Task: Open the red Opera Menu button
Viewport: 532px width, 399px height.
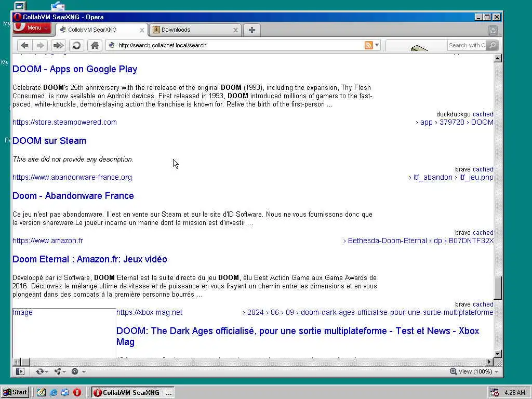Action: coord(32,28)
